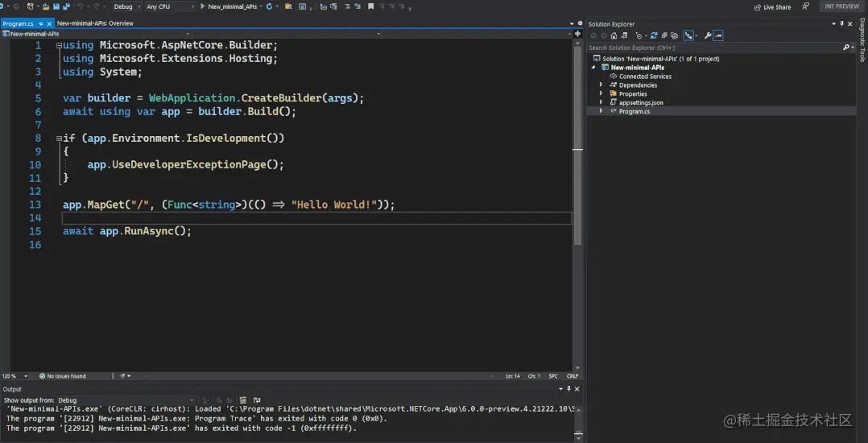
Task: Close the Program.cs tab
Action: (49, 24)
